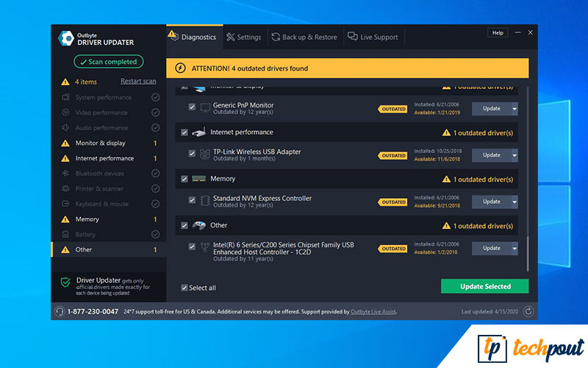Uncheck the Standard NVM Express Controller checkbox
The width and height of the screenshot is (588, 368).
tap(192, 201)
